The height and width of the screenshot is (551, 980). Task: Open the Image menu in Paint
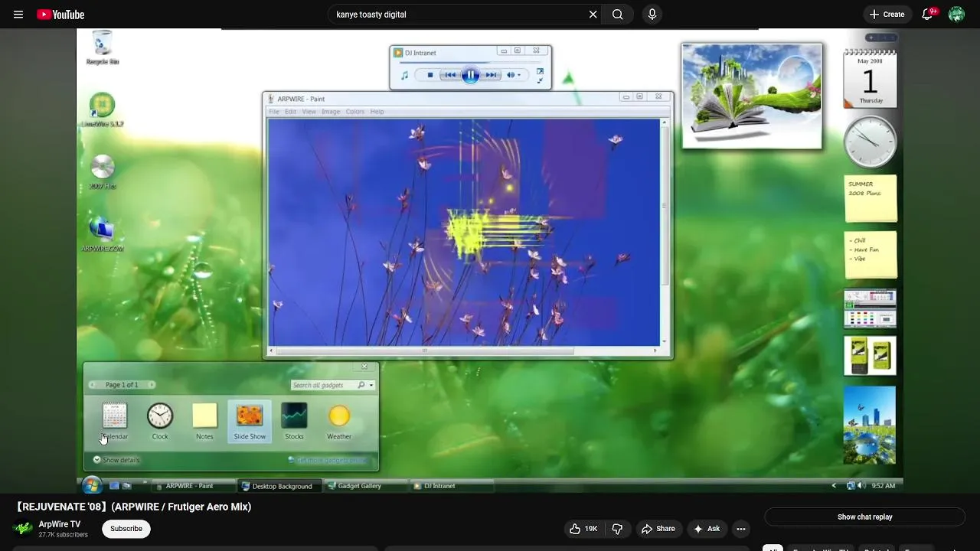(x=331, y=112)
